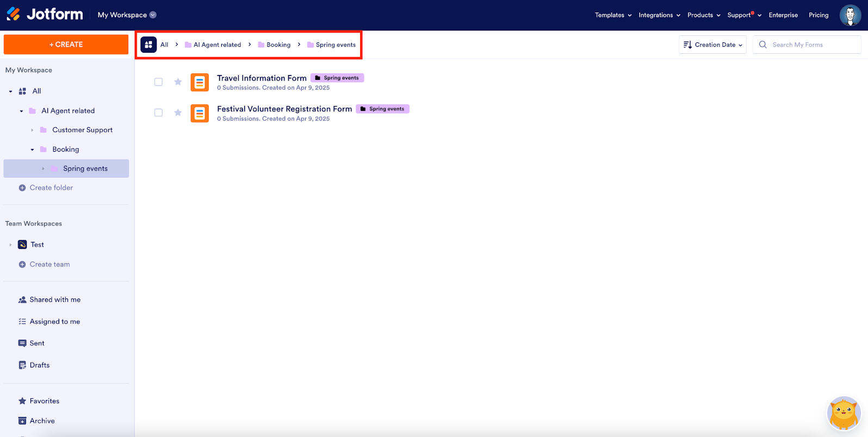This screenshot has height=437, width=868.
Task: Star the Travel Information Form
Action: (x=178, y=82)
